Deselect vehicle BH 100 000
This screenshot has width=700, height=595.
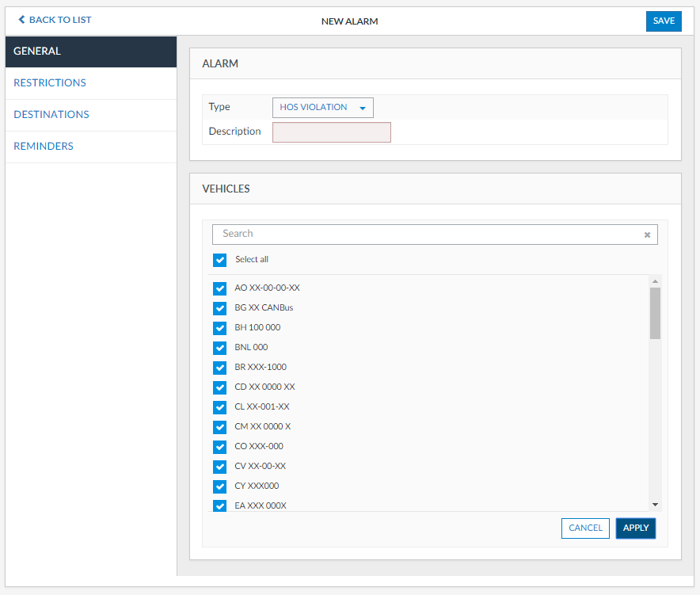(x=220, y=328)
